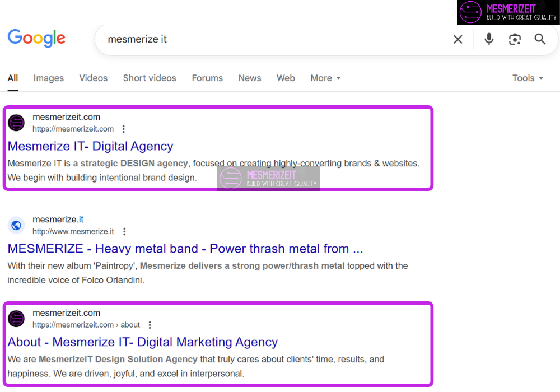Start voice search with microphone icon

tap(489, 39)
